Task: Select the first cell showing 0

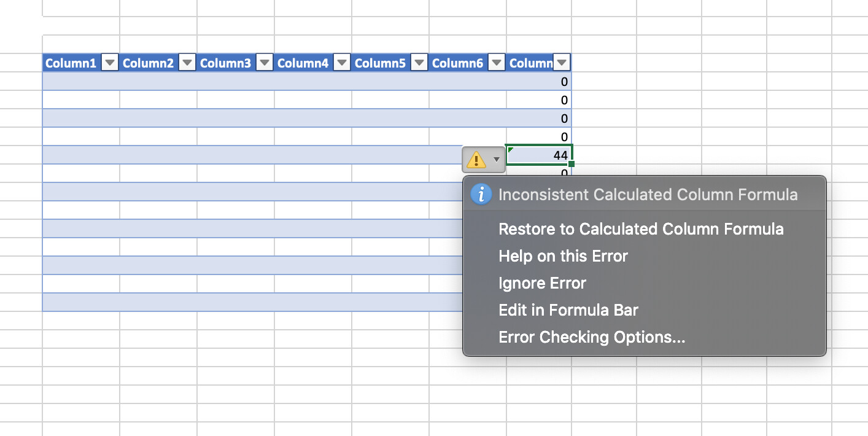Action: 540,81
